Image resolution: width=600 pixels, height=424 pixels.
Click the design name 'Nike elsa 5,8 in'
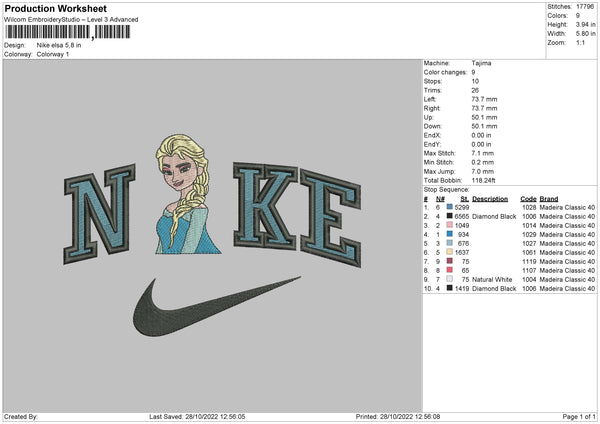click(x=59, y=45)
